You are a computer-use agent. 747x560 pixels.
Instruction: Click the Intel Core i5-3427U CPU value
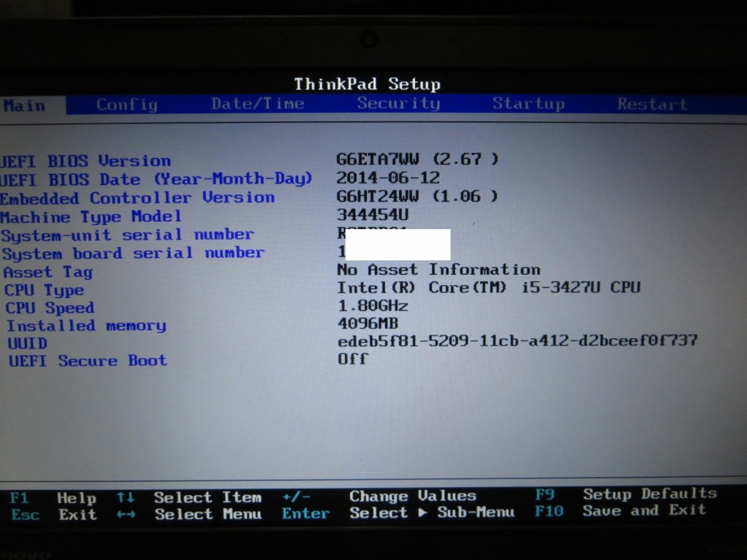pos(489,287)
